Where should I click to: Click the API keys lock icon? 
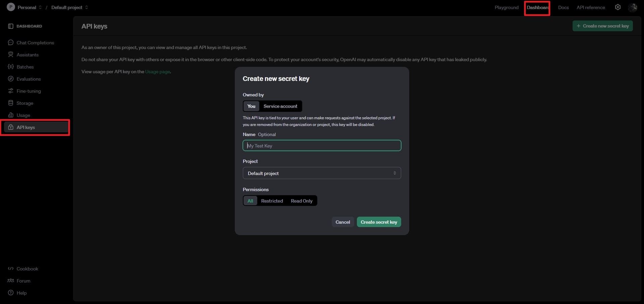coord(11,127)
